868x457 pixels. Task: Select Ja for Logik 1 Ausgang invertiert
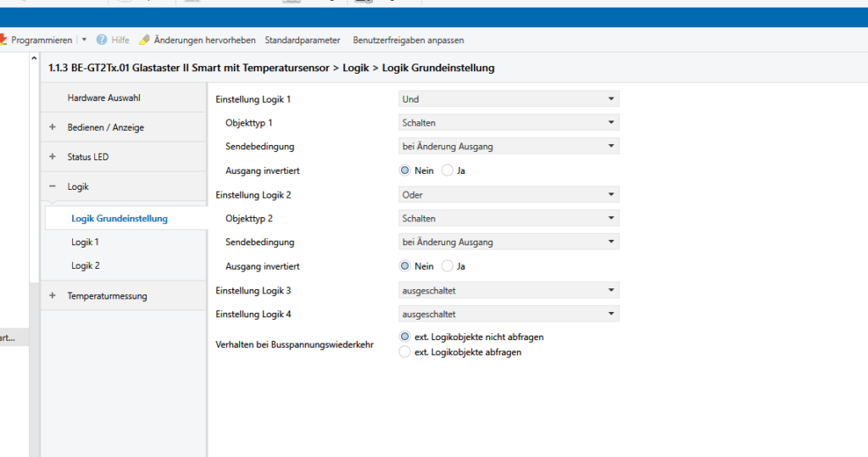coord(448,170)
